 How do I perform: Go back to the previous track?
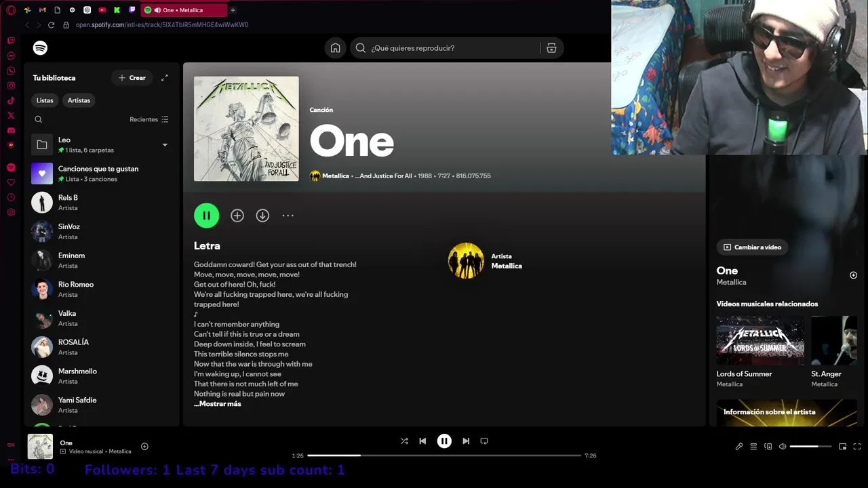point(422,441)
